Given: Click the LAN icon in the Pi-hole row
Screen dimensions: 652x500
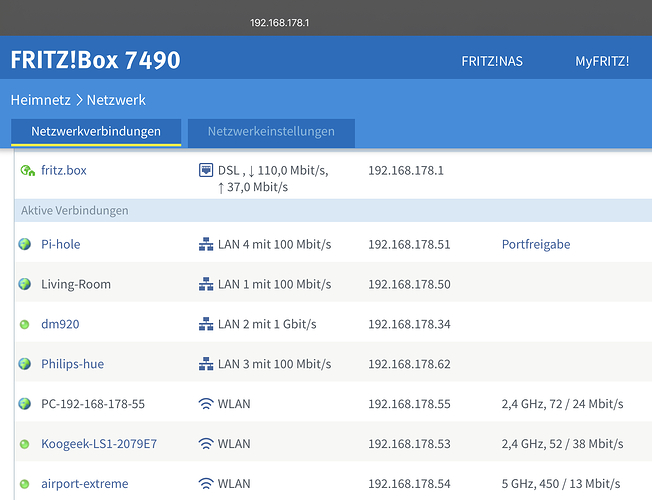Looking at the screenshot, I should [x=206, y=244].
